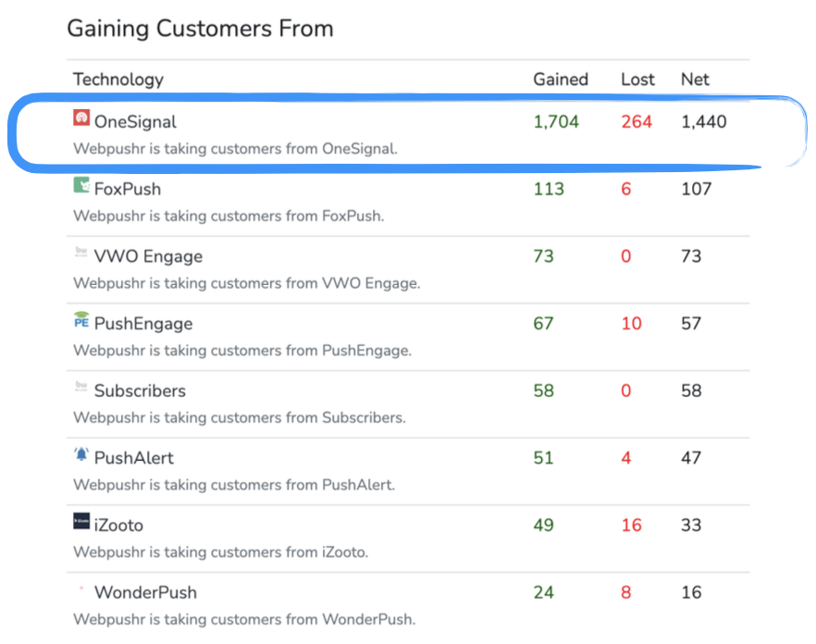Image resolution: width=816 pixels, height=644 pixels.
Task: Select PushAlert lost value 4
Action: point(626,458)
